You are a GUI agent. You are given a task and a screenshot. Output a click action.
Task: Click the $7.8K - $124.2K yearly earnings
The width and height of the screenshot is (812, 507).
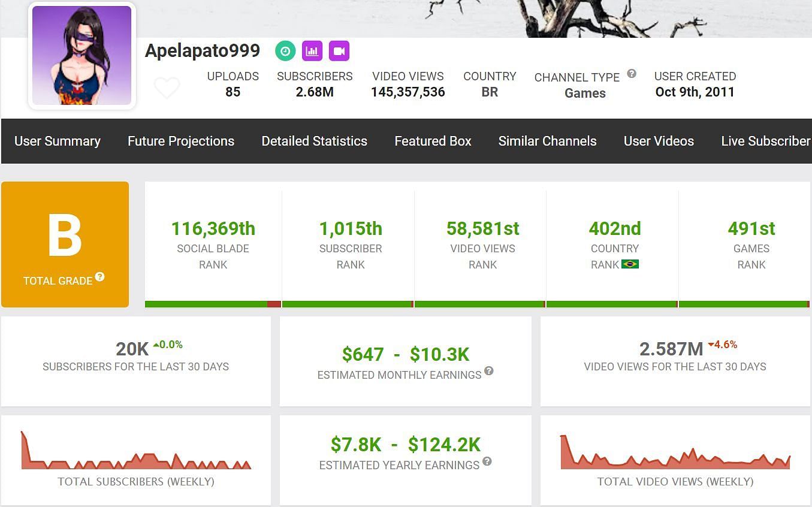tap(406, 445)
